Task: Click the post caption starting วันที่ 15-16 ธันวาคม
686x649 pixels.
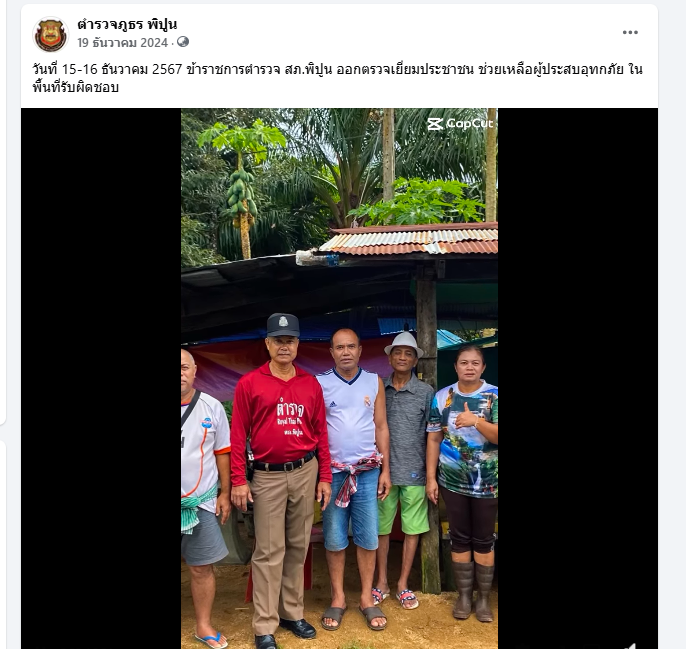Action: pos(337,69)
